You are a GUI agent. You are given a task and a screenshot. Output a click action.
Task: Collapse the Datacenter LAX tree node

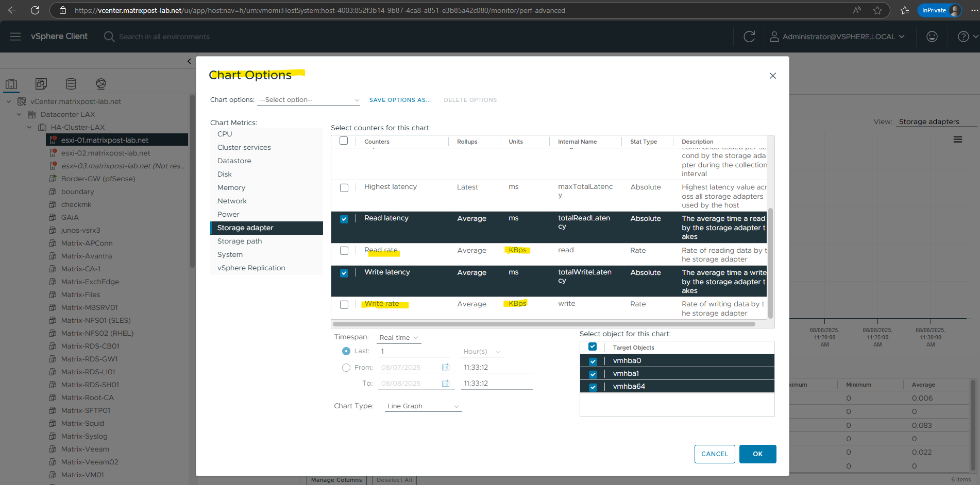pos(19,114)
